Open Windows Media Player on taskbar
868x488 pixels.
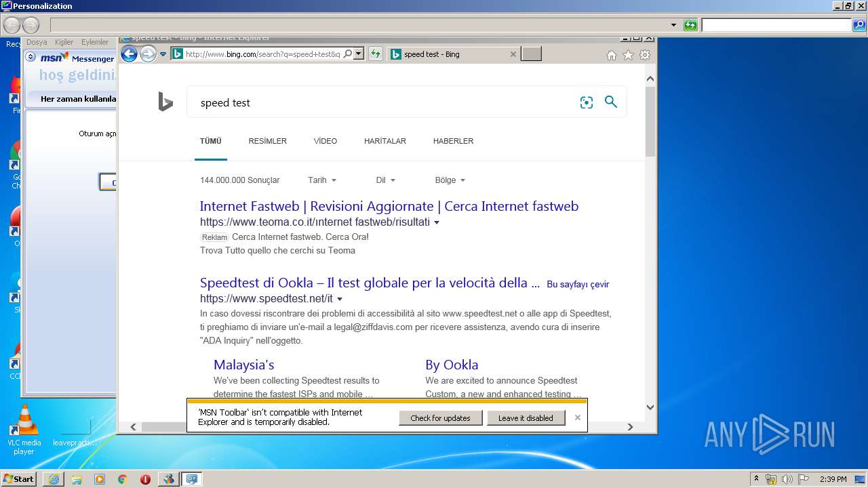(100, 479)
